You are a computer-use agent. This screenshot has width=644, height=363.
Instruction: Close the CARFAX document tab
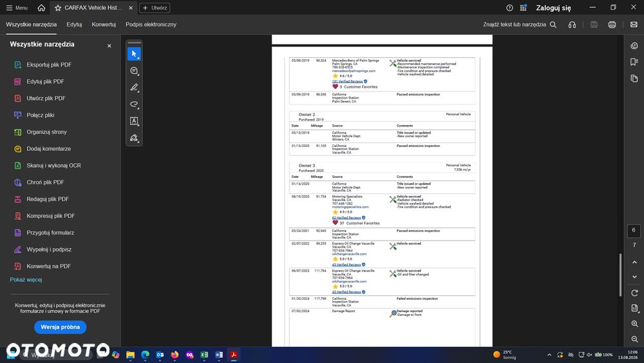[131, 8]
